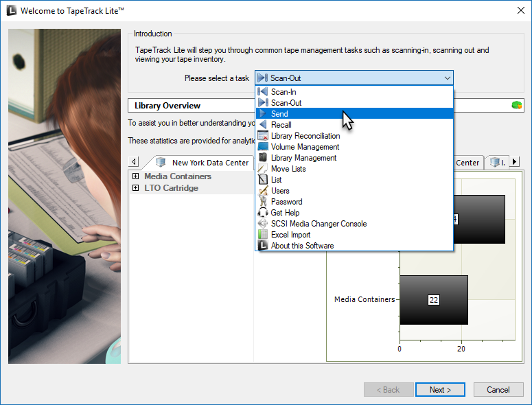Click the Media Containers bar in the chart
Viewport: 532px width, 405px height.
434,300
